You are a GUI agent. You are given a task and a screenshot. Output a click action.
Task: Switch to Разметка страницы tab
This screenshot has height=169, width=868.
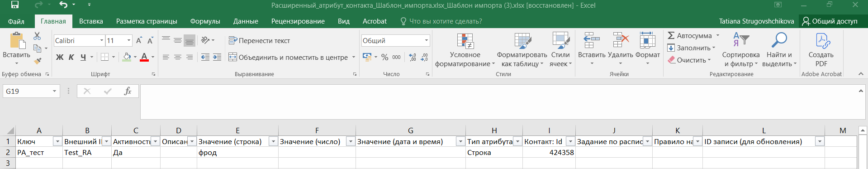pos(147,21)
